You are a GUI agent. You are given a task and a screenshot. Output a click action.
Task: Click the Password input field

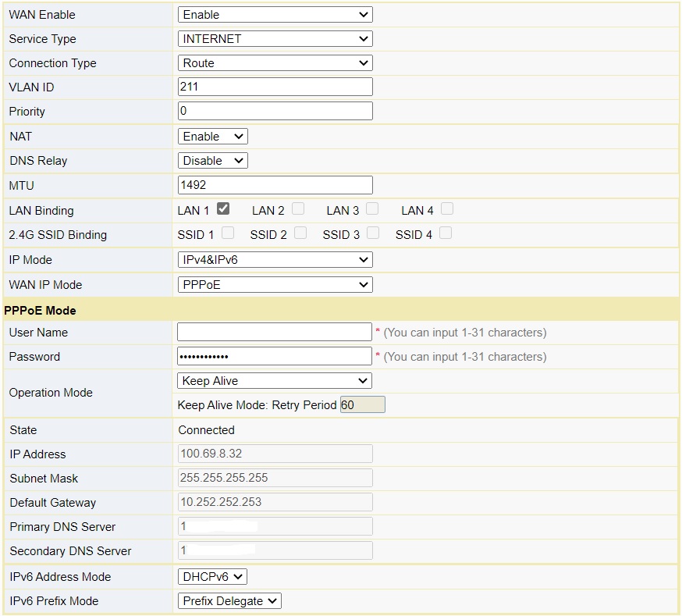coord(274,356)
